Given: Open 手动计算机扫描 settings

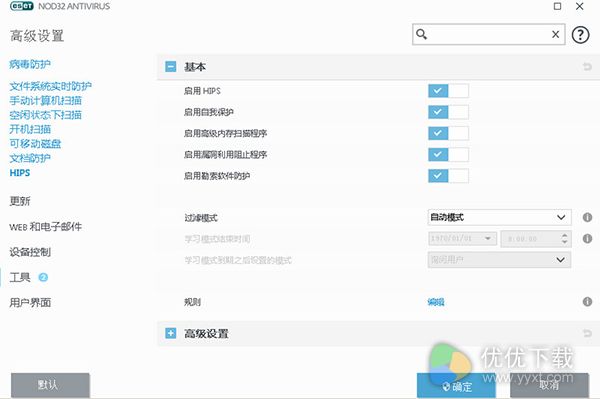Looking at the screenshot, I should click(x=46, y=101).
